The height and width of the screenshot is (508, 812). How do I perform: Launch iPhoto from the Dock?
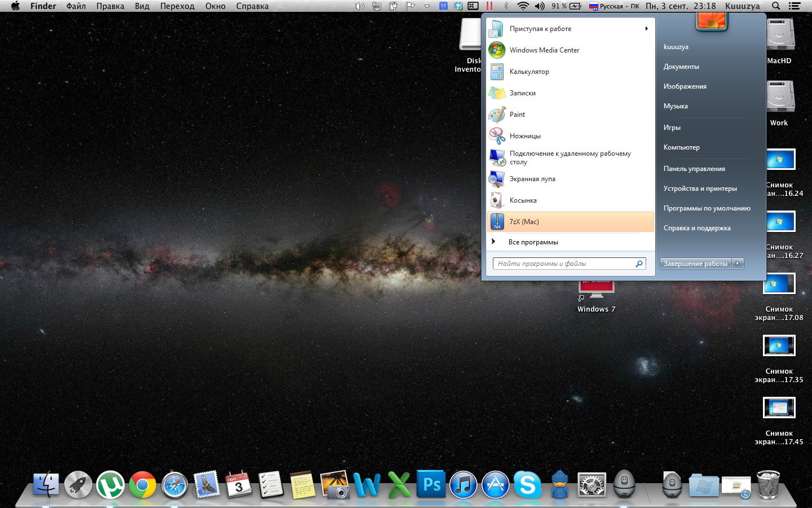click(335, 485)
